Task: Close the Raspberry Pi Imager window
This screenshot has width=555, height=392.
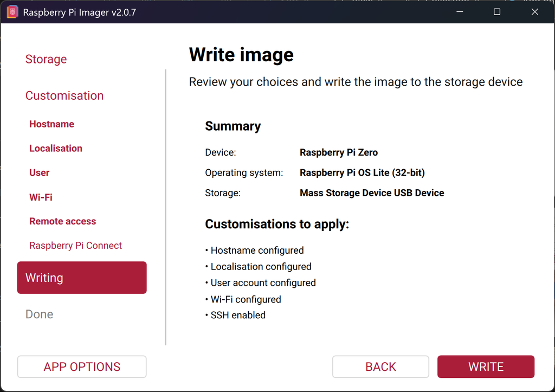Action: tap(535, 12)
